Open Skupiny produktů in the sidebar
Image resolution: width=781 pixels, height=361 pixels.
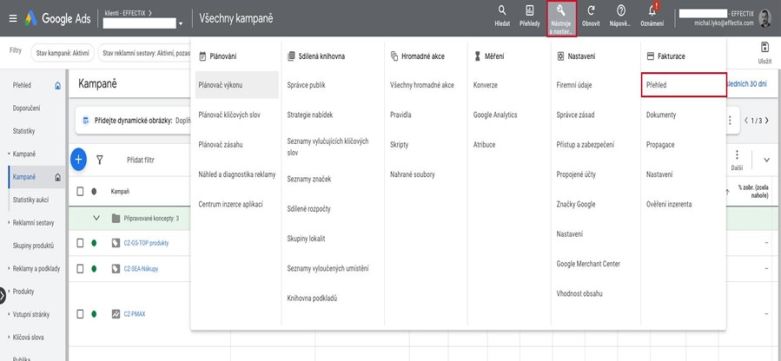pyautogui.click(x=33, y=245)
